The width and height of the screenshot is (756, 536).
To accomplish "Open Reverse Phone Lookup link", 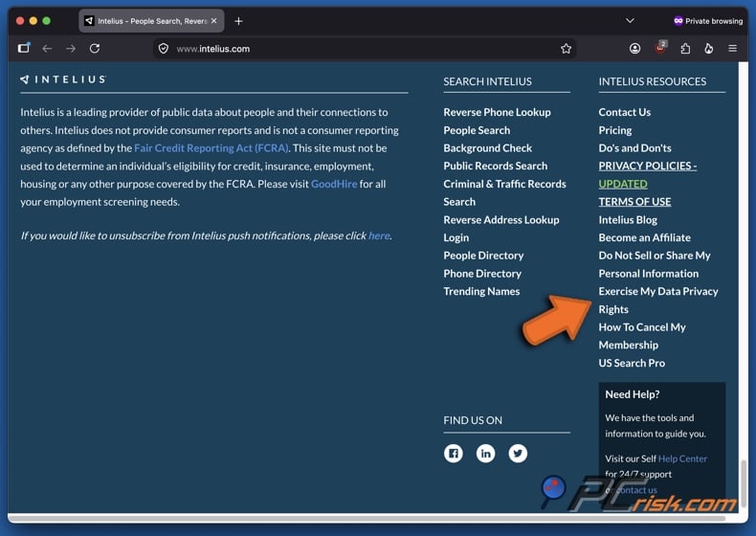I will click(497, 112).
